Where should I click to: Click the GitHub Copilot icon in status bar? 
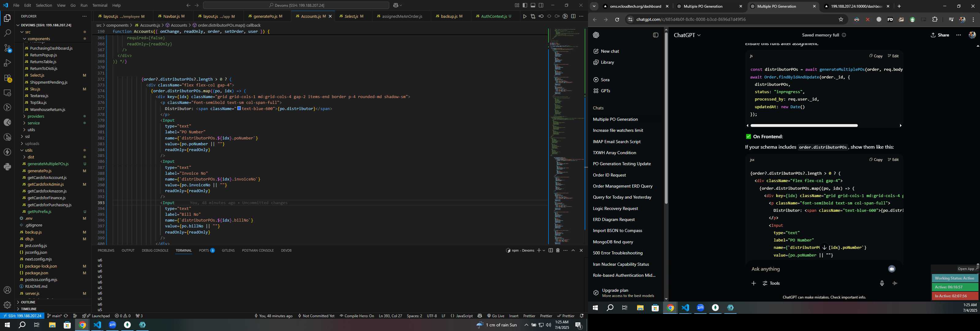click(480, 316)
